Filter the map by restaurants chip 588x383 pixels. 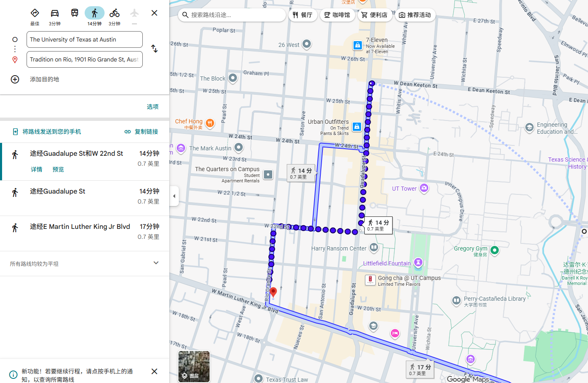click(x=303, y=15)
